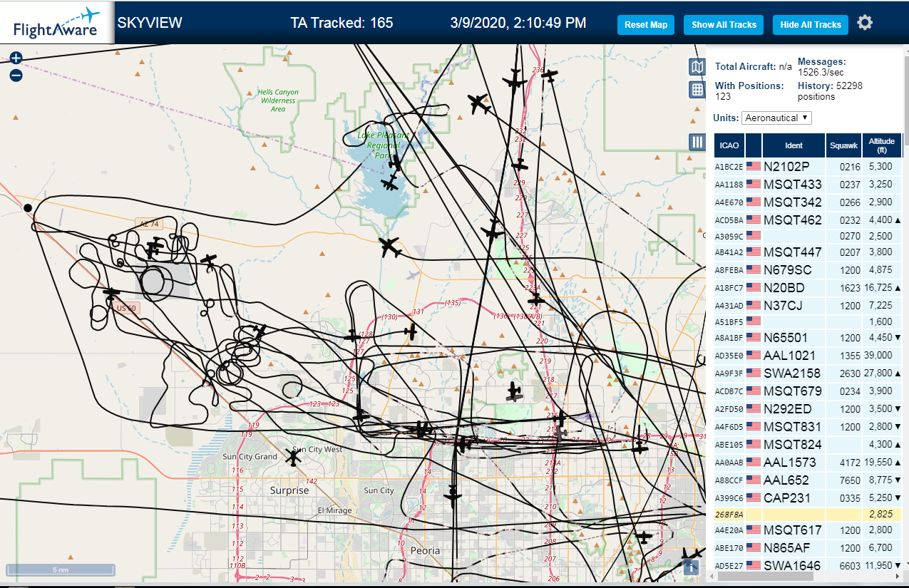Click Reset Map button

[646, 24]
